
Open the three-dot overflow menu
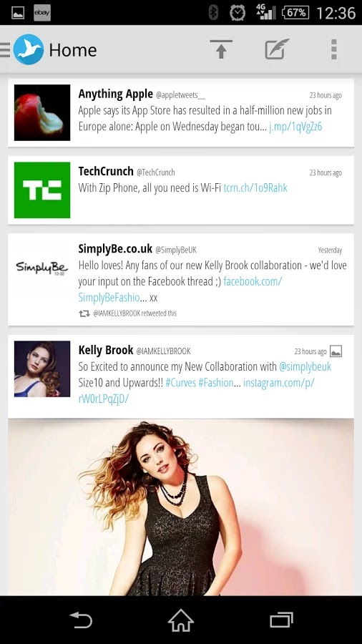[x=334, y=49]
